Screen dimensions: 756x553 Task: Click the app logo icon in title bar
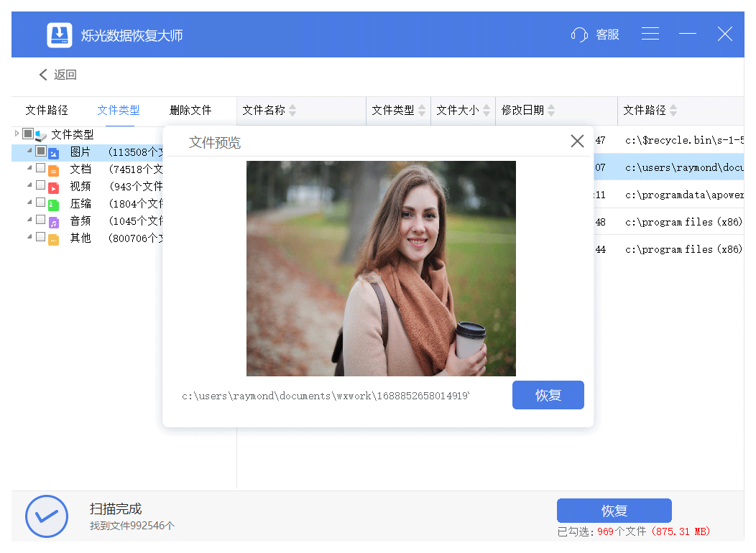[x=60, y=34]
